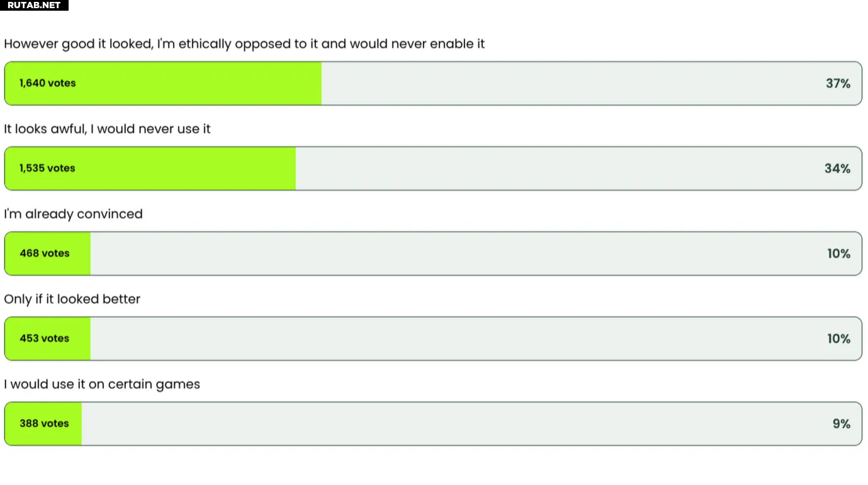Select "I would use it on certain games"
This screenshot has width=868, height=485.
102,384
